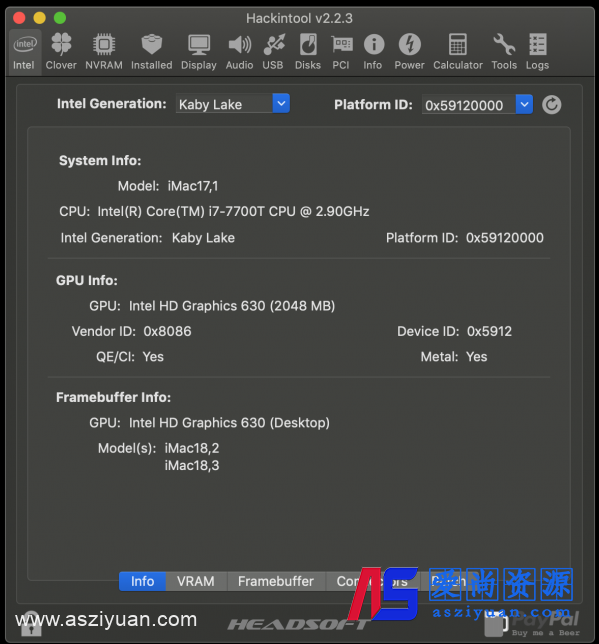Click Intel HD Graphics 630 (Desktop) text

click(229, 423)
